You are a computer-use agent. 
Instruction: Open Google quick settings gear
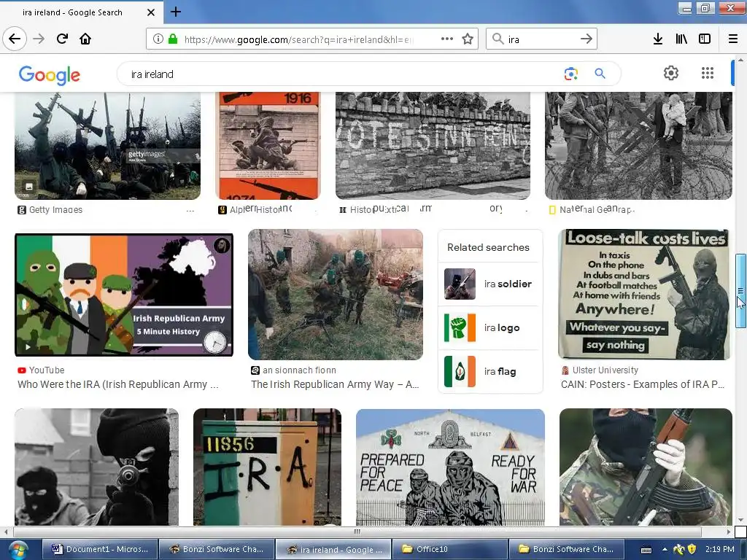[671, 73]
